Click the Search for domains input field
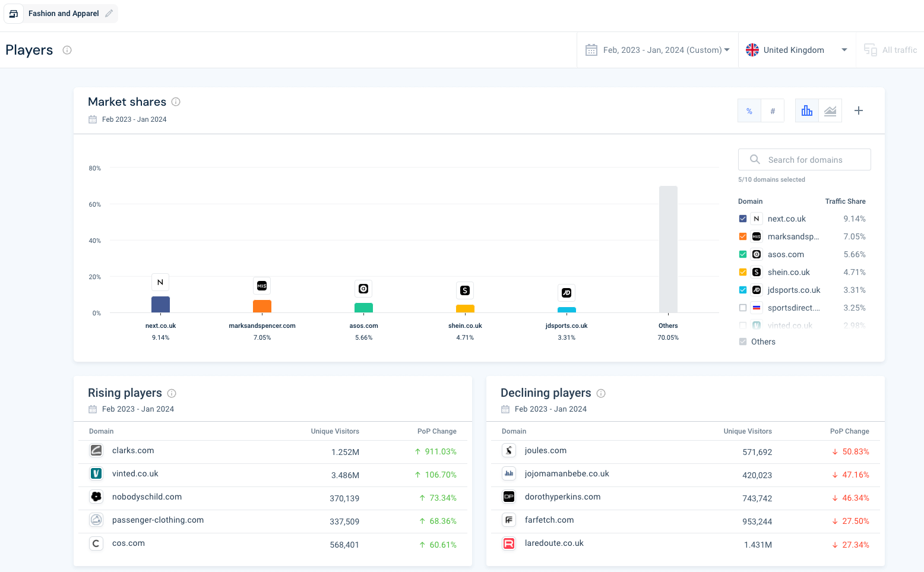The image size is (924, 572). click(x=805, y=160)
